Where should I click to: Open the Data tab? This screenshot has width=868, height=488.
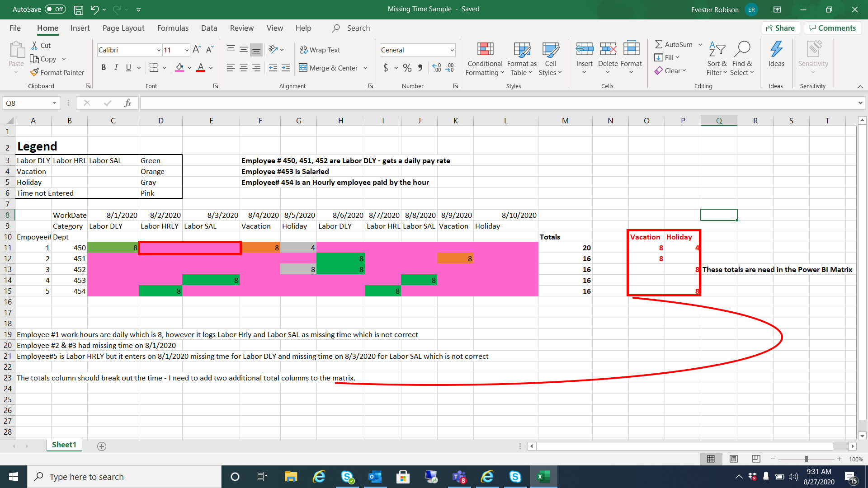tap(209, 28)
